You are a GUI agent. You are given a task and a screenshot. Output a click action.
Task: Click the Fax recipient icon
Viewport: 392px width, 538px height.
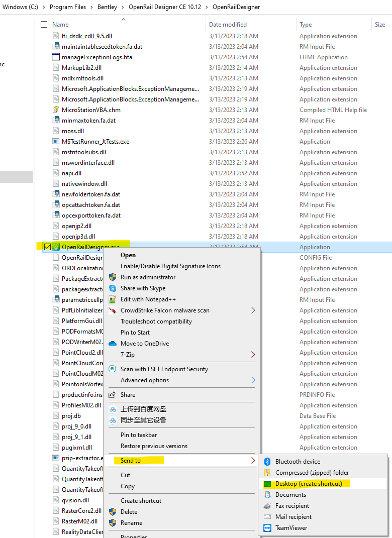click(267, 506)
